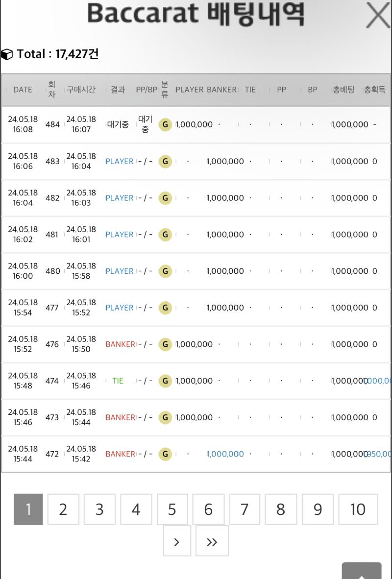Screen dimensions: 392x579
Task: Click the 1,000,000 banker bet in round 483
Action: (225, 161)
